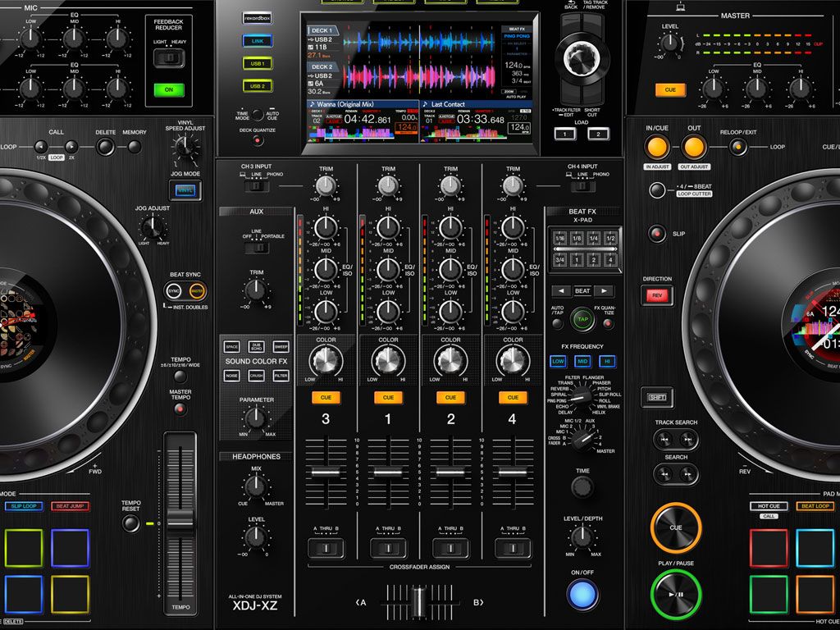Viewport: 840px width, 630px height.
Task: Select the HOT CUE pad mode
Action: pyautogui.click(x=769, y=506)
